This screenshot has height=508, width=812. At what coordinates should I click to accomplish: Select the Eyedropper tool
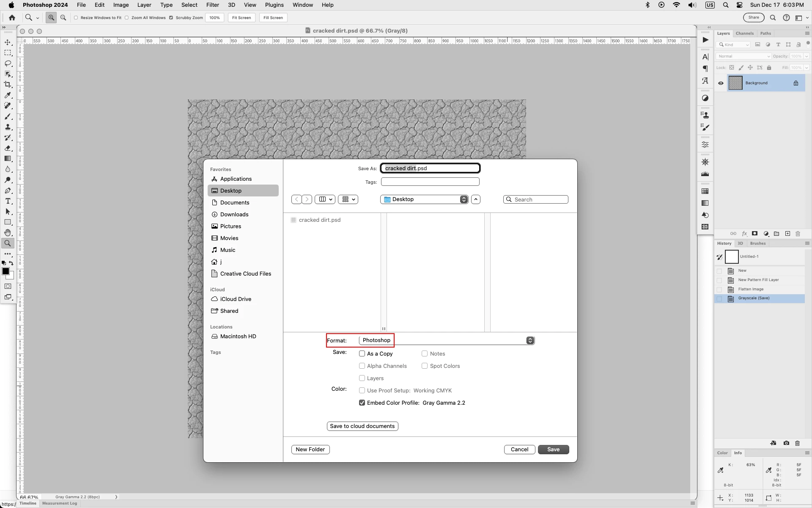pos(8,95)
